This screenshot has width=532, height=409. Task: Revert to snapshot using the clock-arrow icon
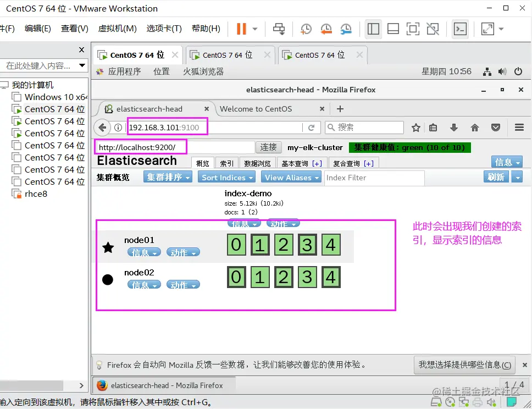(326, 29)
